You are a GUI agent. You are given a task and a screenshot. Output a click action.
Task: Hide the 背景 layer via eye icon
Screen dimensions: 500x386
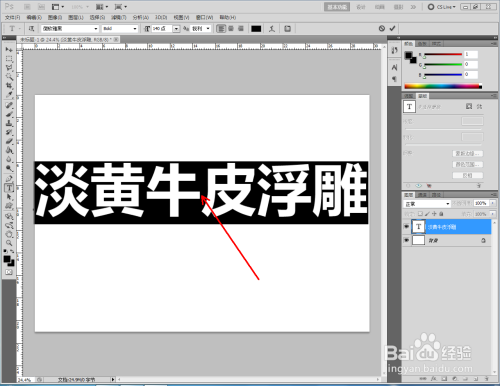[406, 240]
